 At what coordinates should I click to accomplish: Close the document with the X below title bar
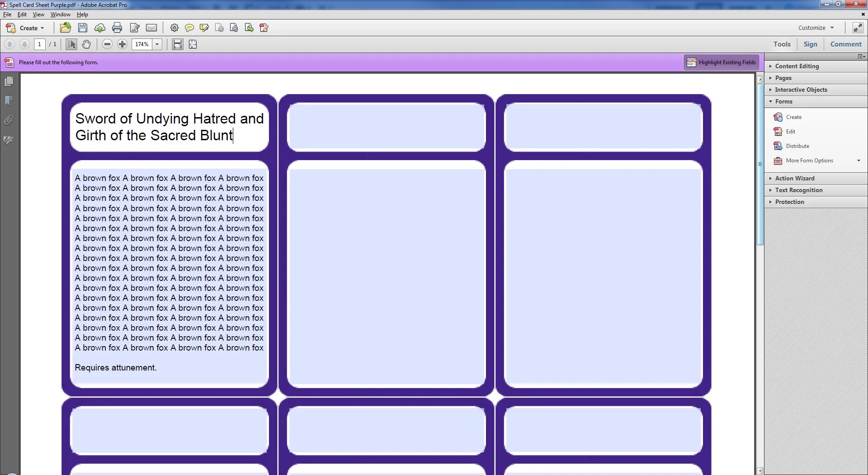pos(863,14)
